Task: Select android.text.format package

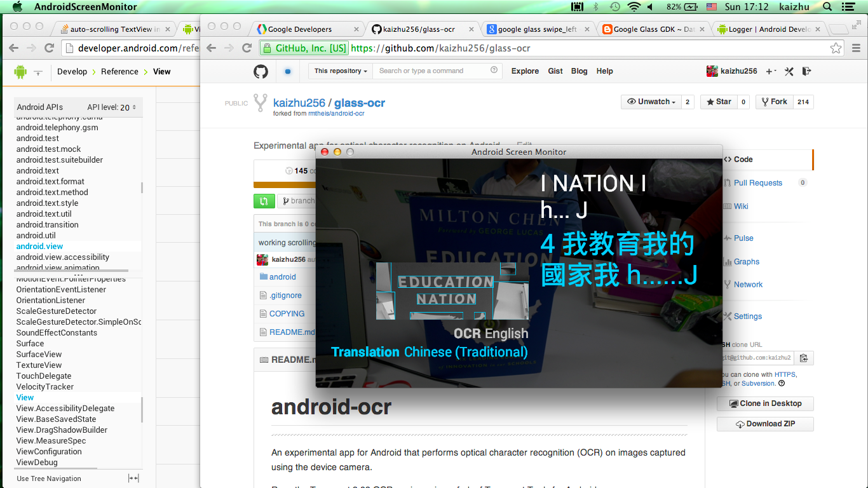Action: (x=50, y=182)
